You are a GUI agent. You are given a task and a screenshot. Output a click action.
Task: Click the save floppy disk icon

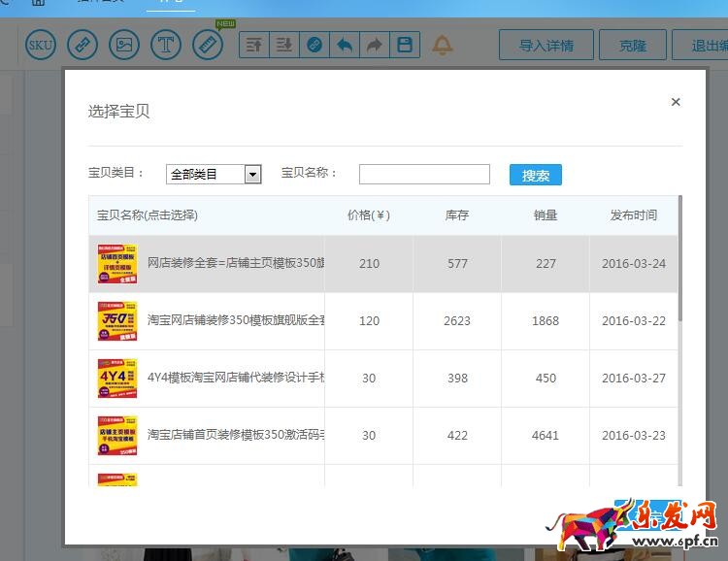[405, 45]
